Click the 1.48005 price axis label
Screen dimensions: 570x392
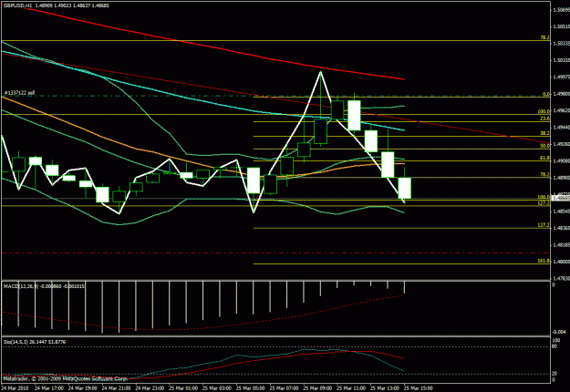click(561, 262)
